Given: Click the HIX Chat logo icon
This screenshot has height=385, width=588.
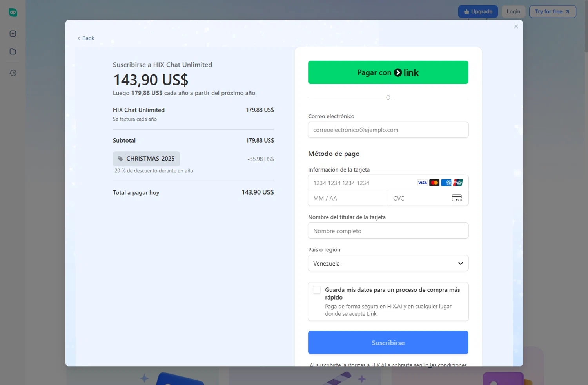Looking at the screenshot, I should pyautogui.click(x=13, y=13).
